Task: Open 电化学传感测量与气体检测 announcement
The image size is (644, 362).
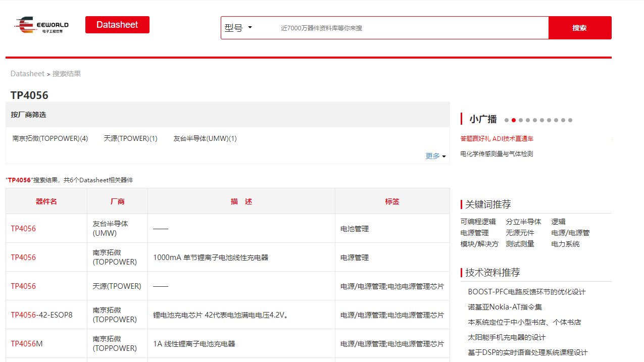Action: [x=497, y=154]
